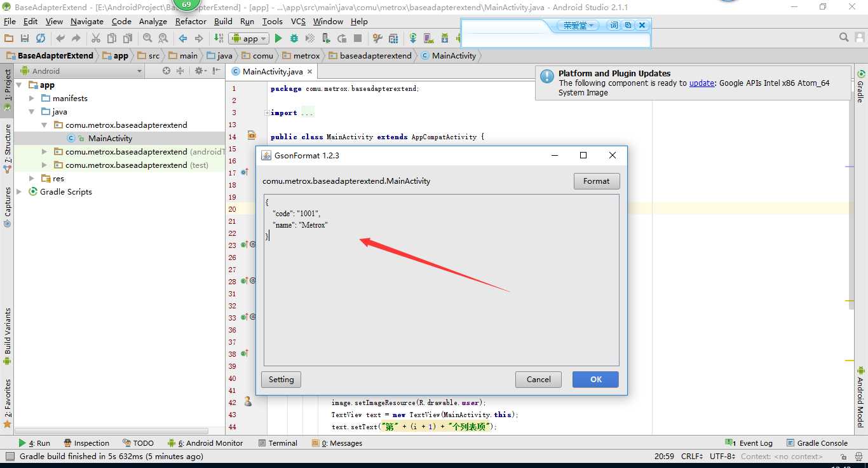Expand the Gradle Scripts node

pos(19,191)
